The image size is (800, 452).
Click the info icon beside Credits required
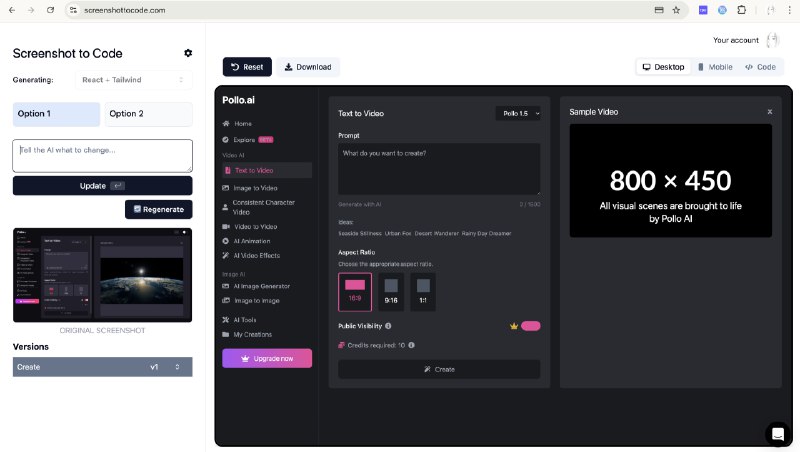tap(411, 345)
